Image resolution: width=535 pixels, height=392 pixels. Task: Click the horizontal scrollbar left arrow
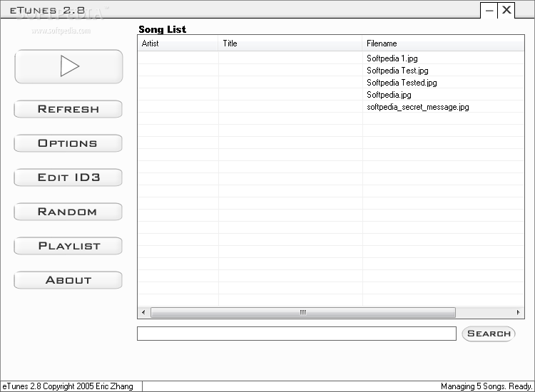pyautogui.click(x=143, y=312)
